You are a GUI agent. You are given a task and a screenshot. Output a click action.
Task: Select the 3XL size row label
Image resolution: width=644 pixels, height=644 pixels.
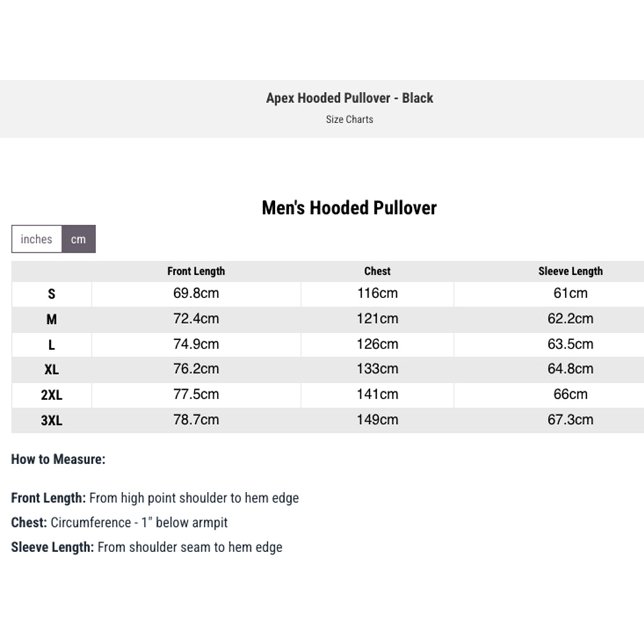coord(52,420)
